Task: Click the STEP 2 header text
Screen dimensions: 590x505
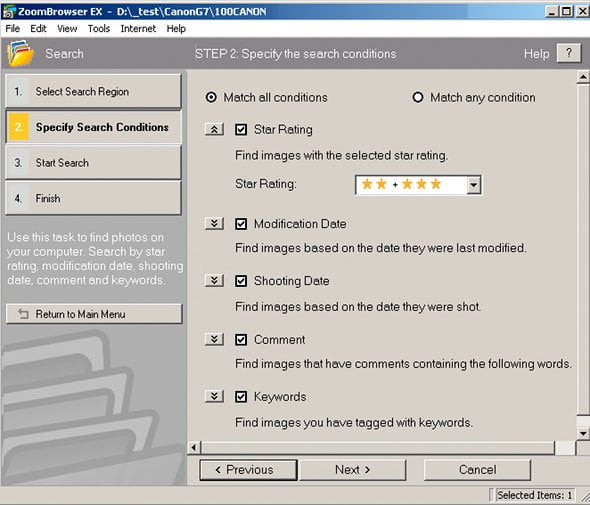Action: (x=295, y=54)
